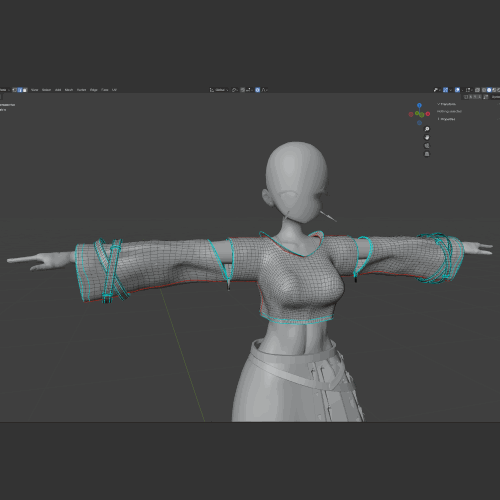Open the pivot point selector
This screenshot has width=500, height=500.
235,90
